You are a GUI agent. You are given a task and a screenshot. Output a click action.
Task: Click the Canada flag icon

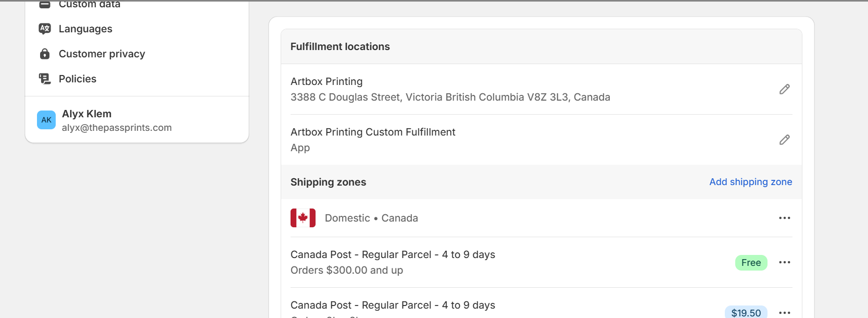click(303, 218)
